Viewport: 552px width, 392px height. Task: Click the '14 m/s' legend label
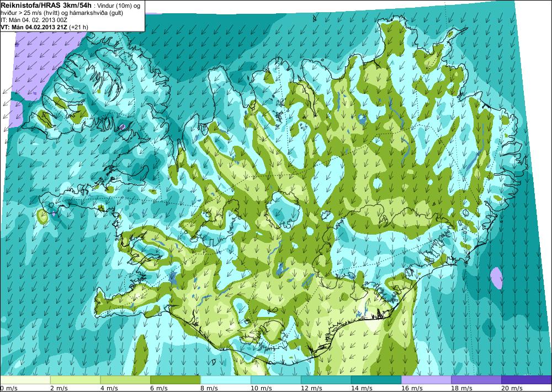point(361,388)
